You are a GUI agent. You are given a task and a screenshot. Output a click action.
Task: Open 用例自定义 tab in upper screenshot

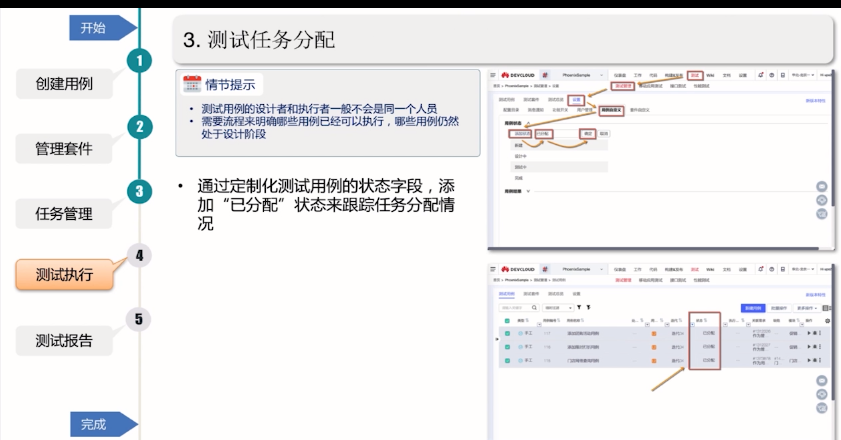pos(611,110)
